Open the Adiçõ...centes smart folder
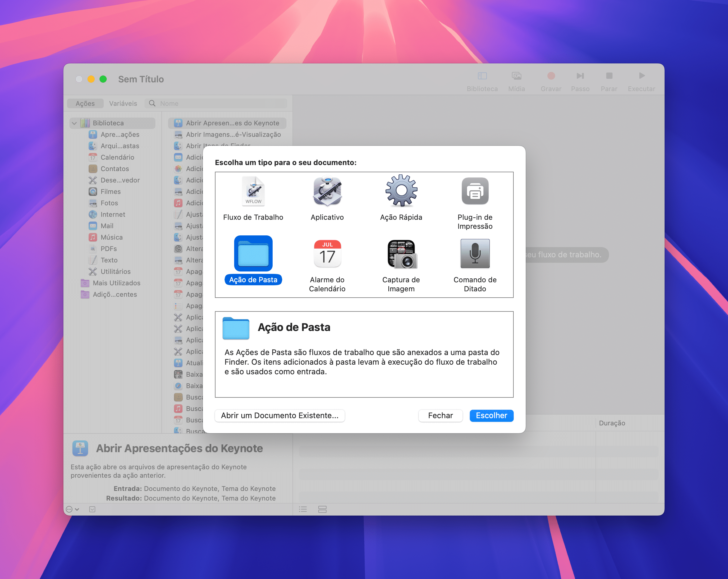Viewport: 728px width, 579px height. coord(109,295)
